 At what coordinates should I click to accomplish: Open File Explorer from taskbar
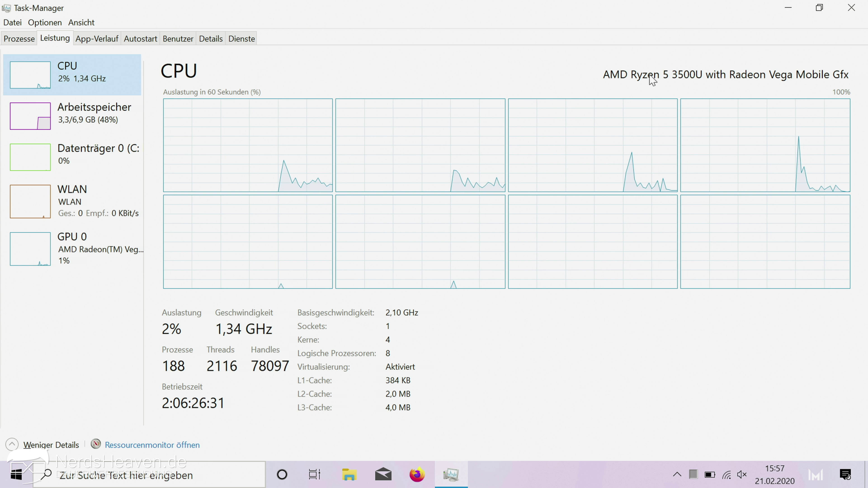[x=349, y=475]
